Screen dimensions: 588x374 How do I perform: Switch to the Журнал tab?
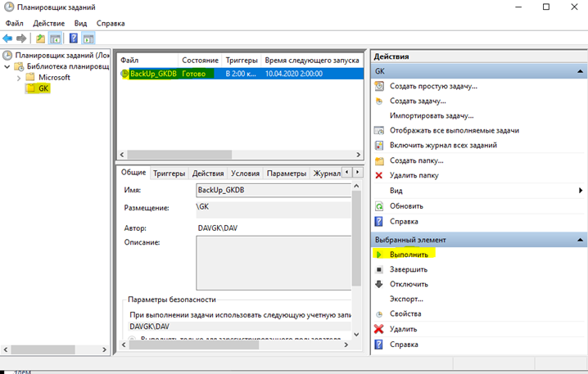327,173
